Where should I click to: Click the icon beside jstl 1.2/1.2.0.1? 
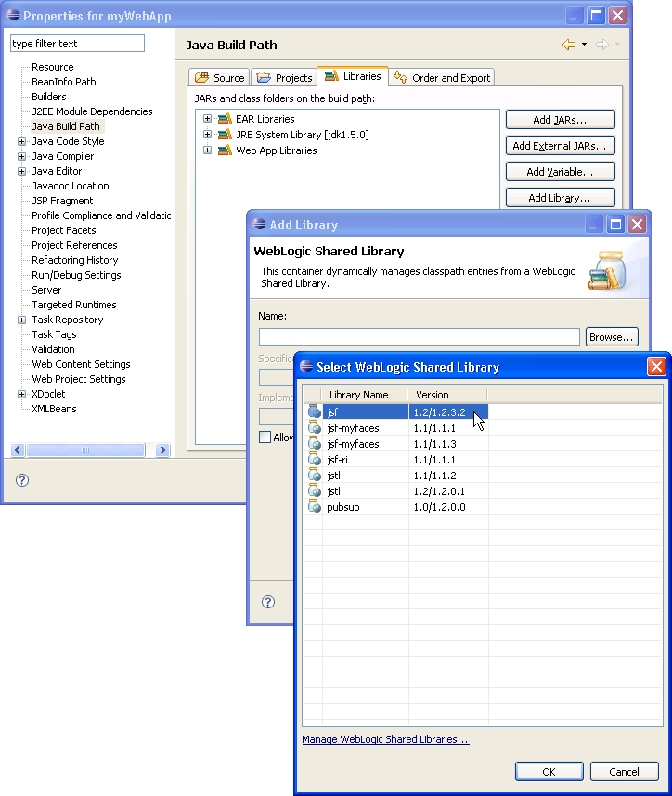click(315, 490)
